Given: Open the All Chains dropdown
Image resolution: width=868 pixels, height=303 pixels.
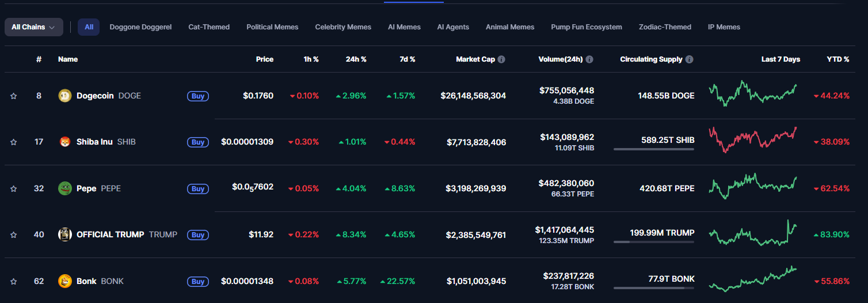Looking at the screenshot, I should 34,27.
